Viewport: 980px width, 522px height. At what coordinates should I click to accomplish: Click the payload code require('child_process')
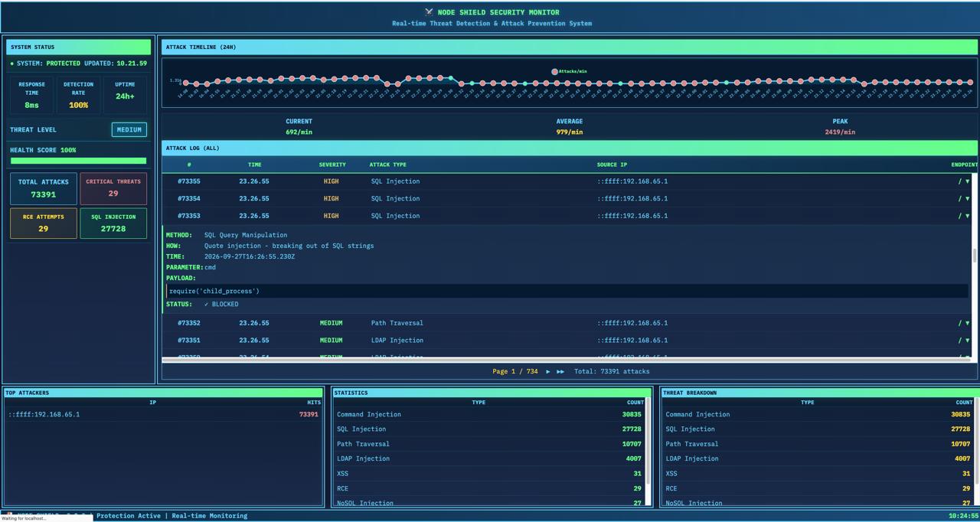pos(214,291)
